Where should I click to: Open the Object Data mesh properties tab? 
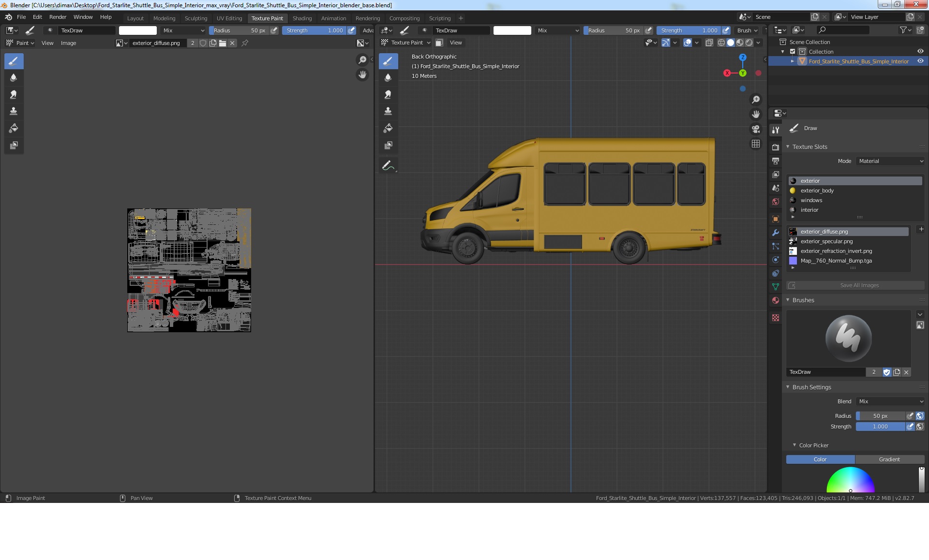(776, 287)
